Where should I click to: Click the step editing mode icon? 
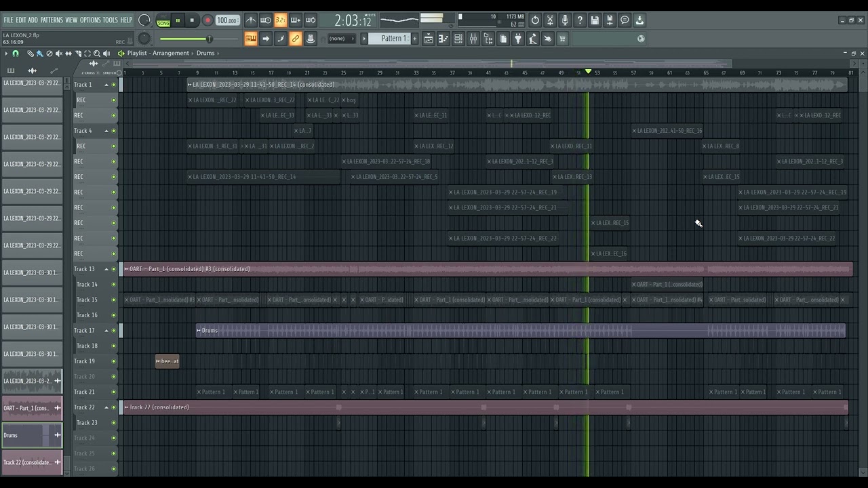pos(281,39)
